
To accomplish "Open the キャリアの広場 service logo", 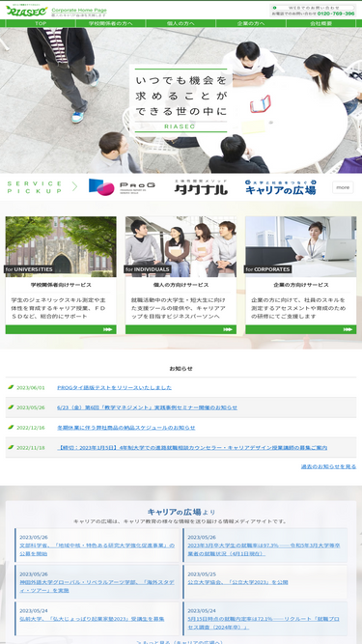I will click(281, 187).
